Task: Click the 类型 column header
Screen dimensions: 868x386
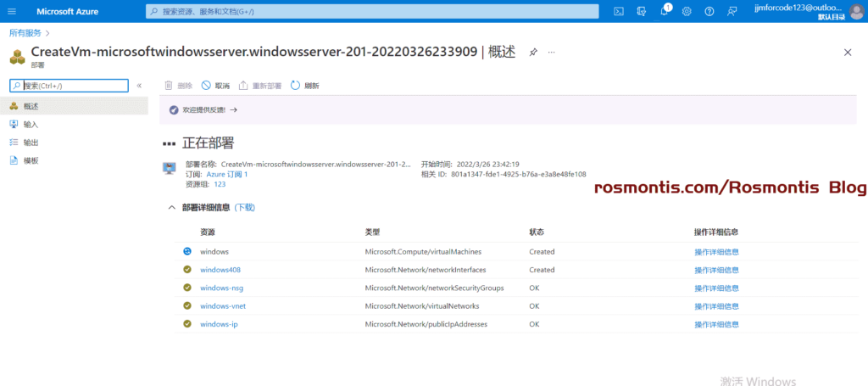Action: click(372, 232)
